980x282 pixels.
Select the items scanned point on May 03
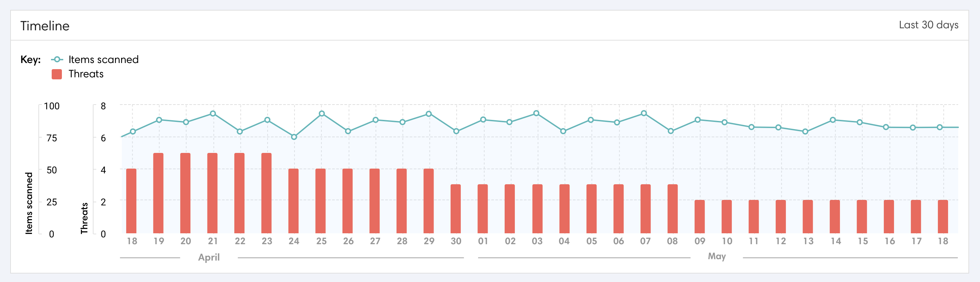(x=536, y=113)
